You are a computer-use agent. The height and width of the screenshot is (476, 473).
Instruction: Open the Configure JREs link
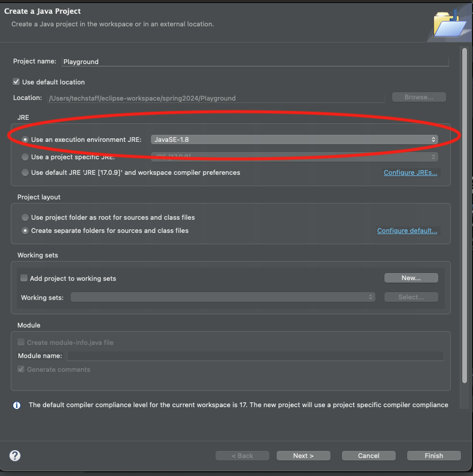(410, 173)
